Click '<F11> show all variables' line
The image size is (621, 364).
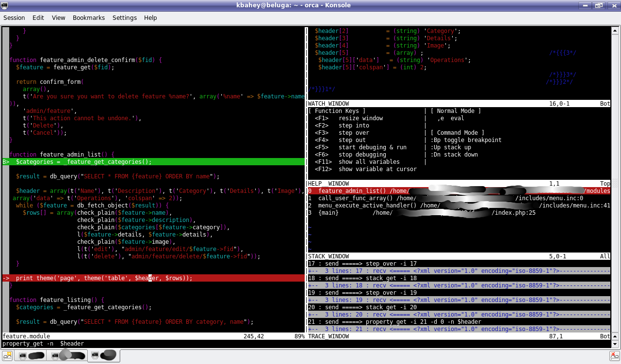(357, 162)
